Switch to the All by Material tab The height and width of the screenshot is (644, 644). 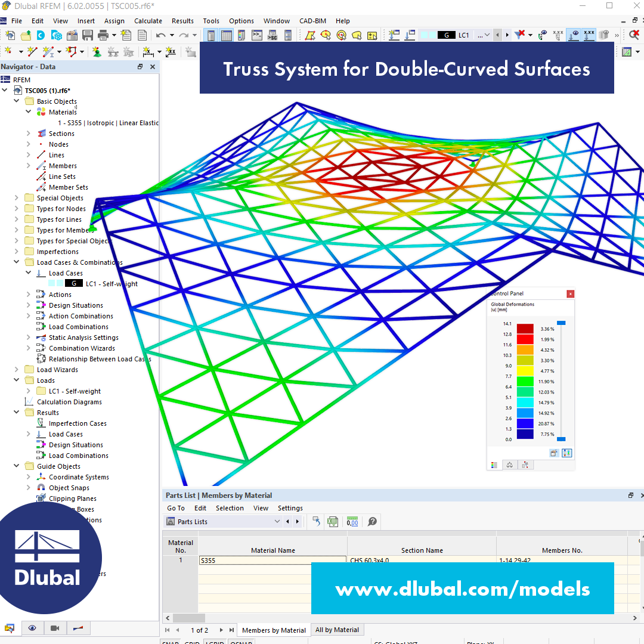coord(337,629)
